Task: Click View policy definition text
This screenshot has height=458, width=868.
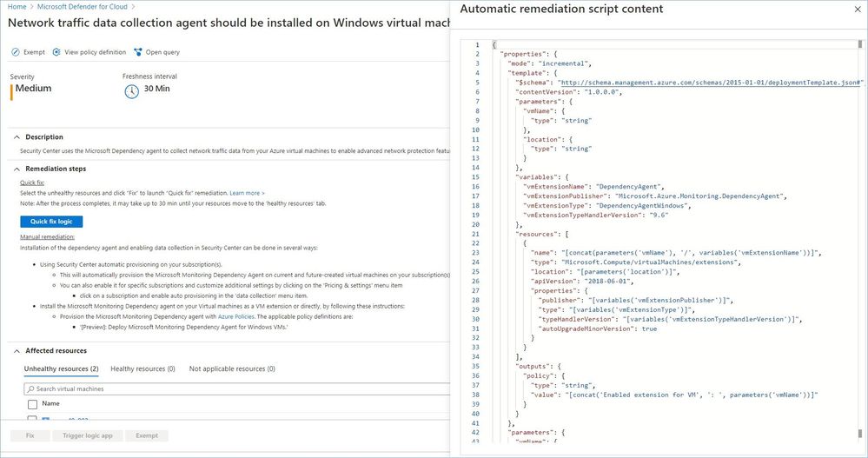Action: pyautogui.click(x=96, y=52)
